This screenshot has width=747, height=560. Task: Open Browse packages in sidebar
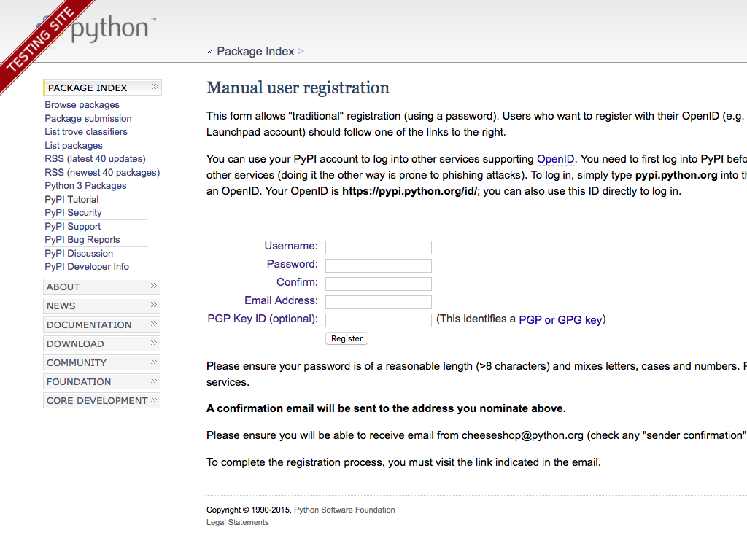(82, 105)
